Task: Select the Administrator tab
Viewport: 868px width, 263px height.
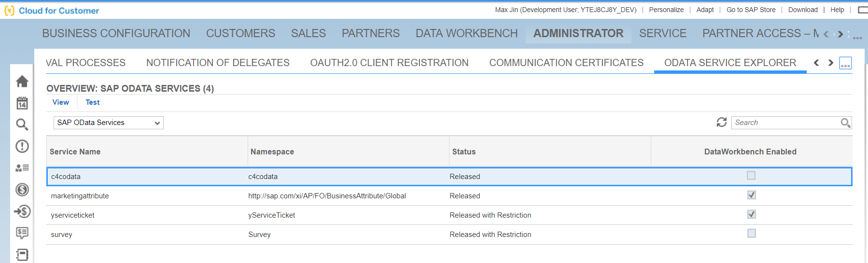Action: click(x=578, y=33)
